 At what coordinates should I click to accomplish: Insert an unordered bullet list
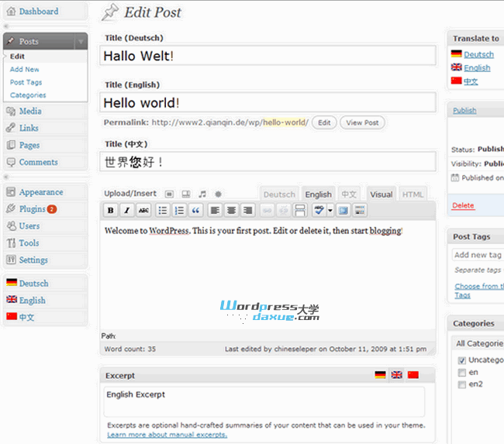[x=163, y=211]
